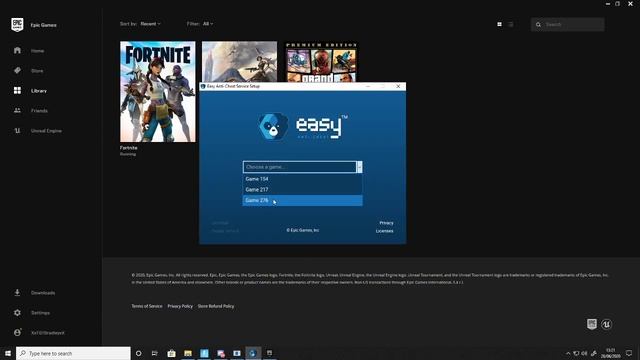This screenshot has width=640, height=360.
Task: Open the Friends section in sidebar
Action: tap(39, 111)
